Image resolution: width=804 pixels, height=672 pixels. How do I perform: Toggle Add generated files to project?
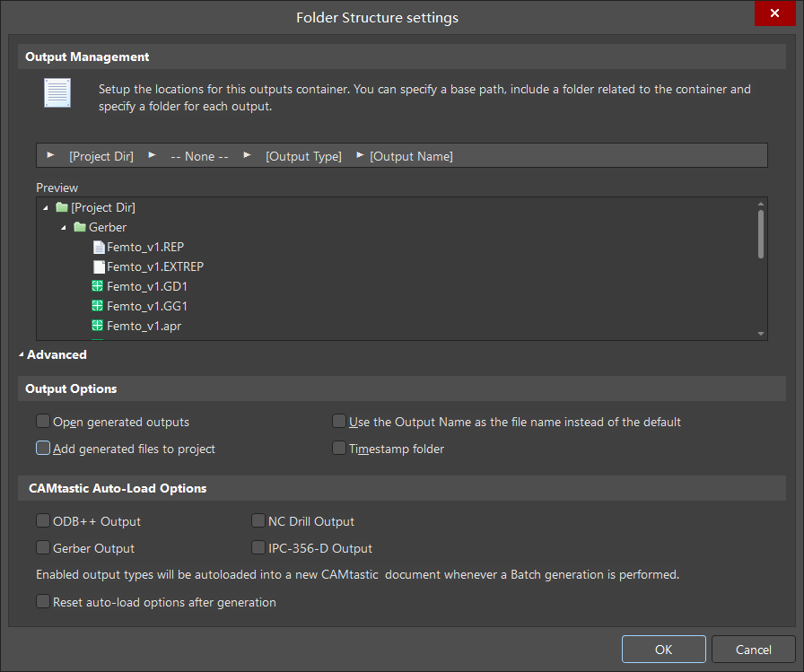pyautogui.click(x=43, y=448)
